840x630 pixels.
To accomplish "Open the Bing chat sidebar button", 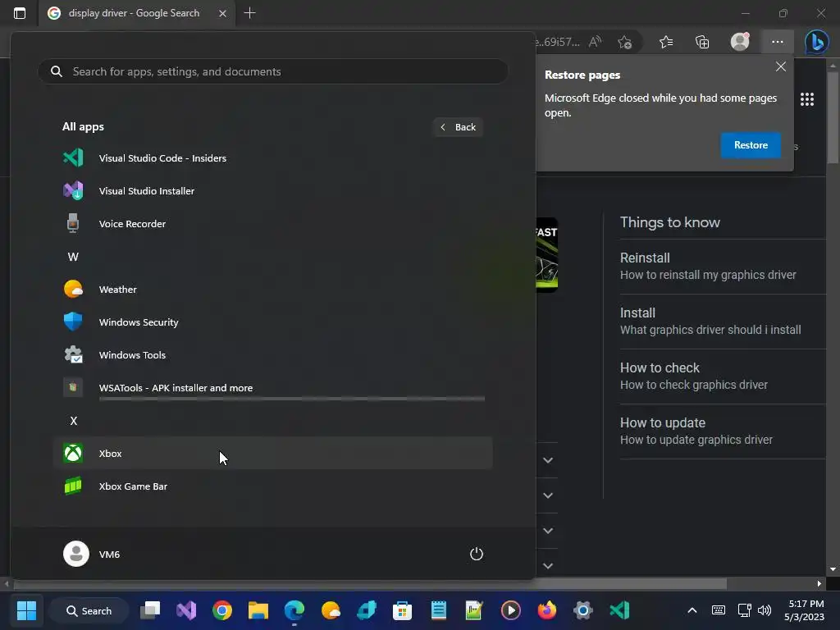I will 817,42.
